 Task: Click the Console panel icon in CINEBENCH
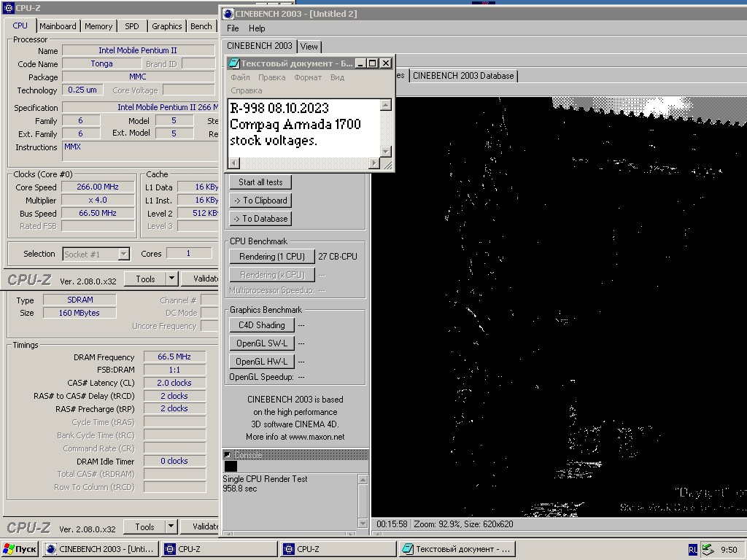tap(228, 455)
